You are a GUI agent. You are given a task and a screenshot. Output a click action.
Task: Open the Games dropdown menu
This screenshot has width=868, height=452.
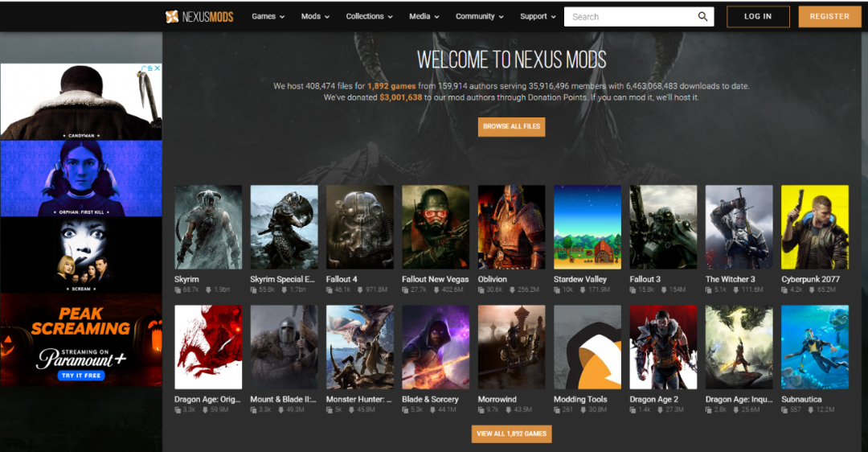point(268,17)
